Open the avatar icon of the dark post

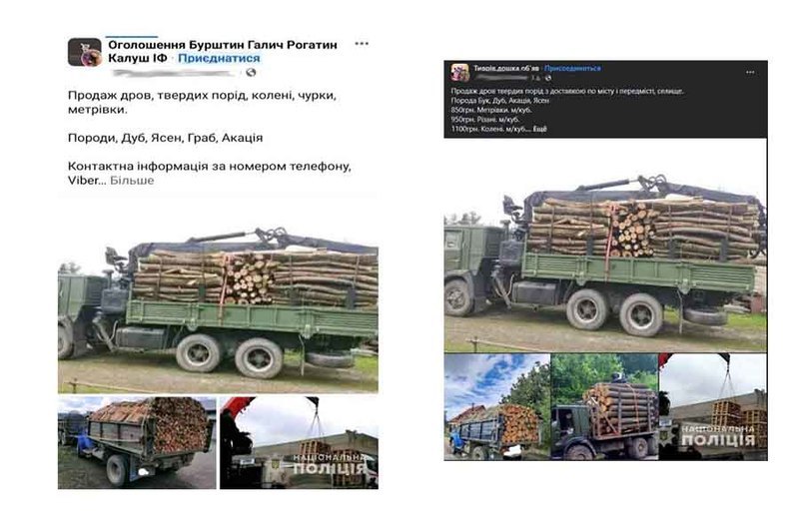459,72
